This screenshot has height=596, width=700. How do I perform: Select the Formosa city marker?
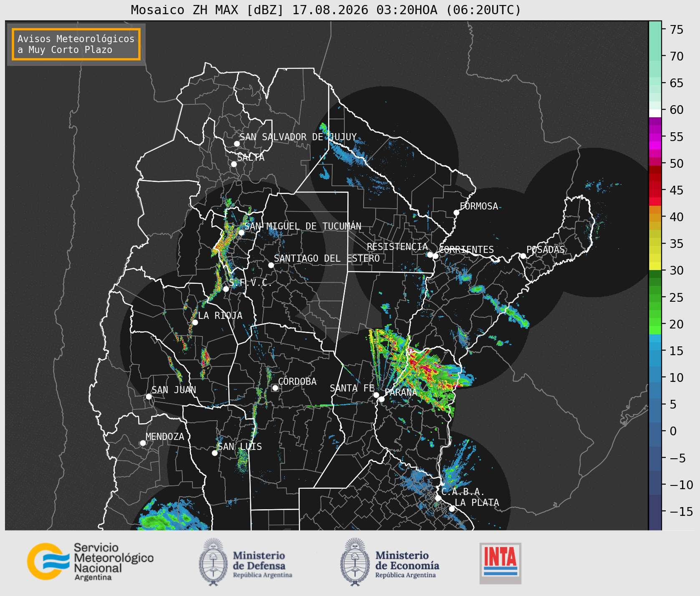(x=456, y=212)
